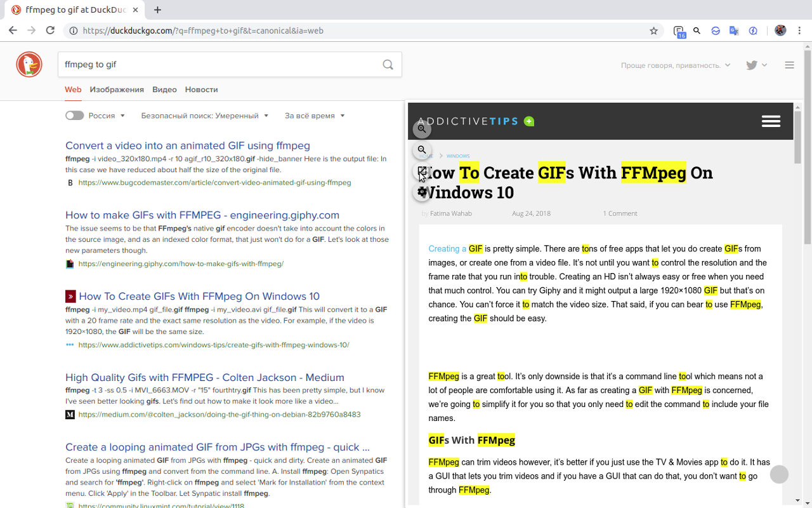The height and width of the screenshot is (508, 812).
Task: Click the green plus badge by AddictiveTips
Action: click(x=529, y=121)
